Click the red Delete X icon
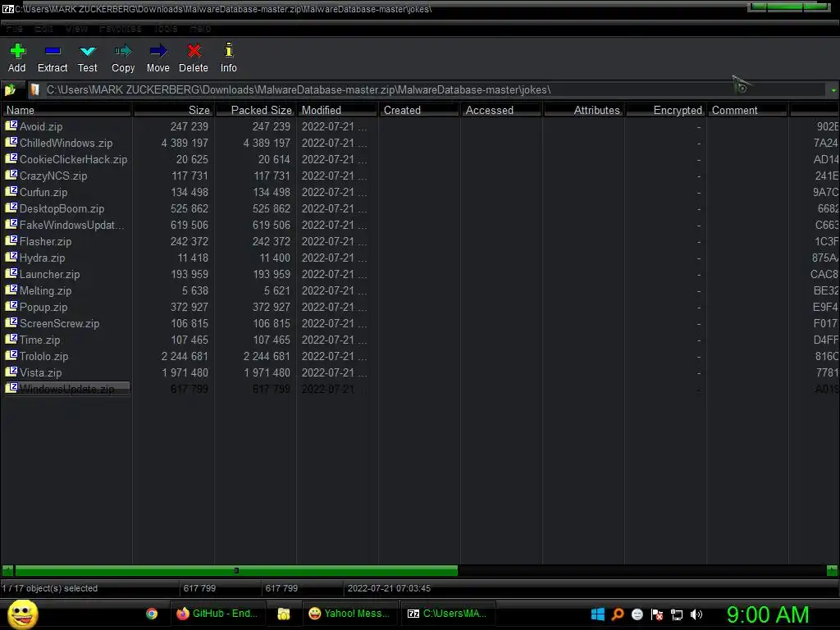840x630 pixels. click(x=194, y=51)
